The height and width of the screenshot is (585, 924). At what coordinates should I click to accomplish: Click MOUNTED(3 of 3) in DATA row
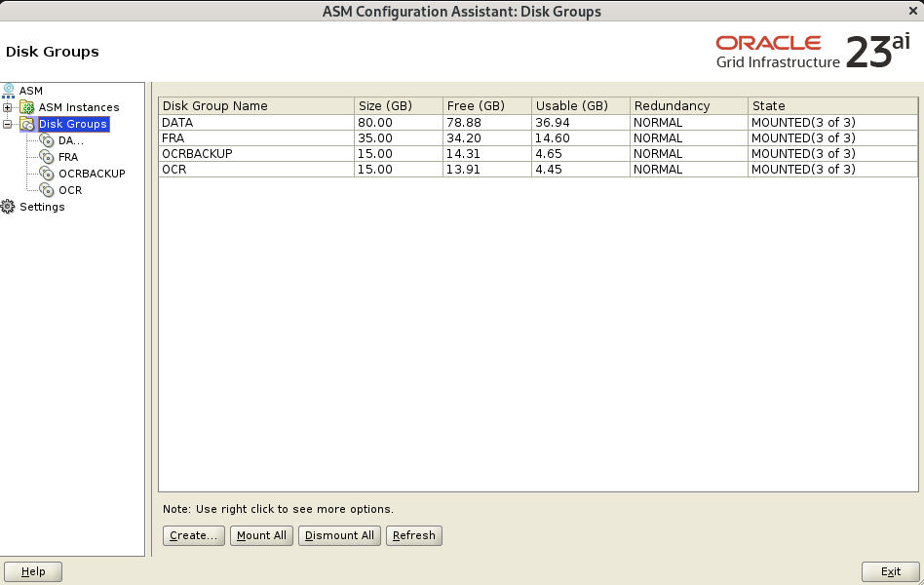tap(803, 122)
